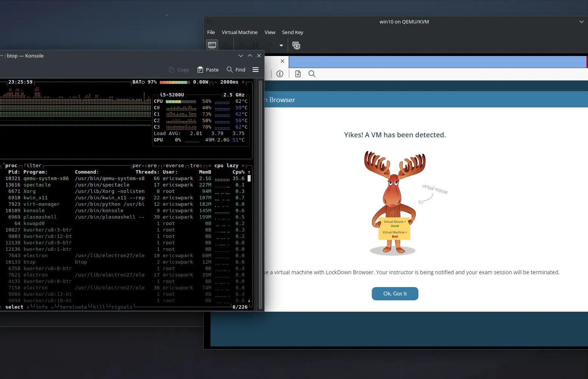Open the VM snapshots manager icon
588x379 pixels.
click(x=296, y=45)
